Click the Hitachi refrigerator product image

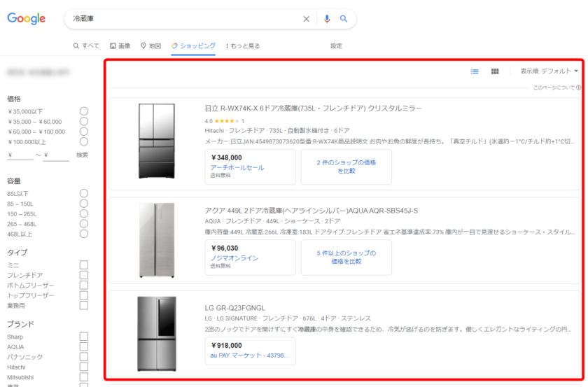point(156,141)
